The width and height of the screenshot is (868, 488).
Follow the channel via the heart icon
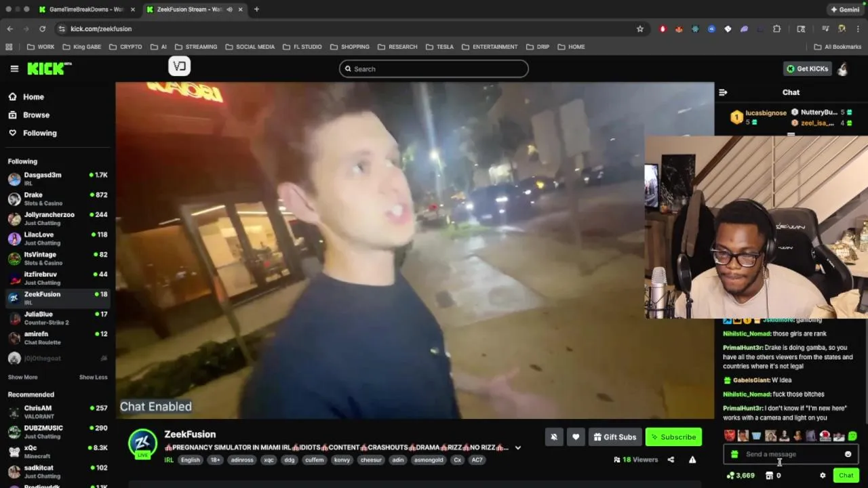click(x=576, y=437)
